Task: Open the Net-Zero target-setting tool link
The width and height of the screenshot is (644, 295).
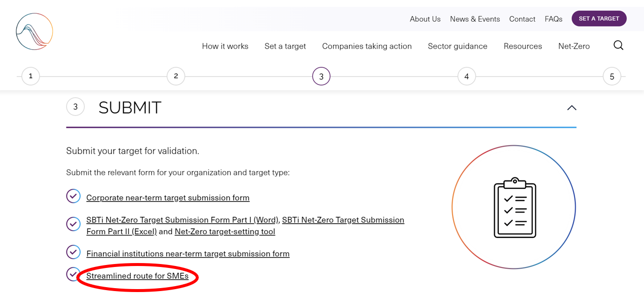Action: [x=225, y=232]
